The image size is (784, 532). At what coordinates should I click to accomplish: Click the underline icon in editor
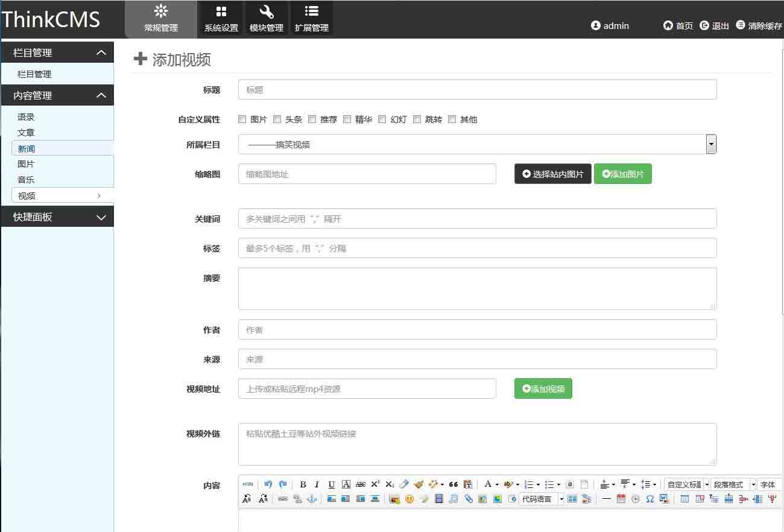tap(331, 484)
